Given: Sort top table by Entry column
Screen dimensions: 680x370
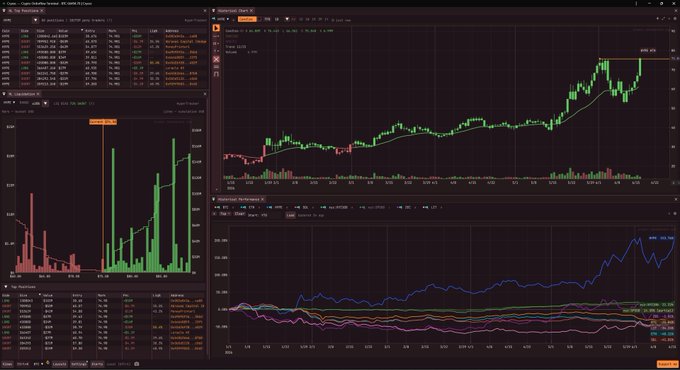Looking at the screenshot, I should click(x=90, y=31).
